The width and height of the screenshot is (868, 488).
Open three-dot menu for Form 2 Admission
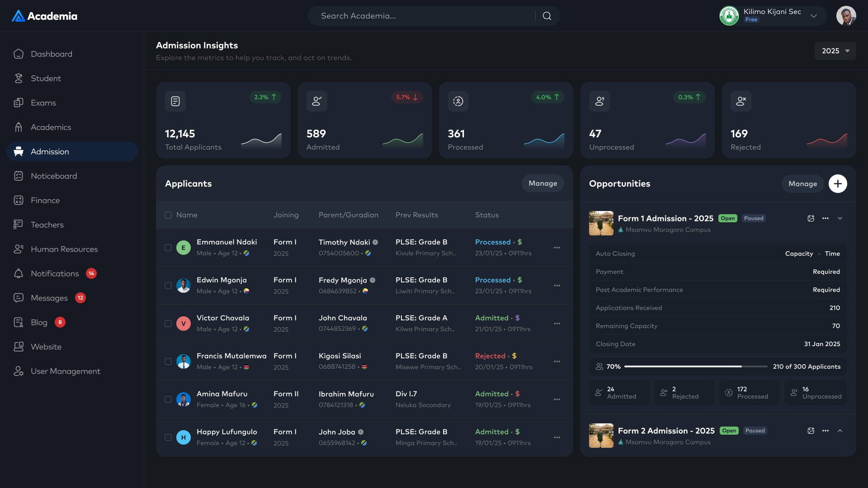pos(826,431)
